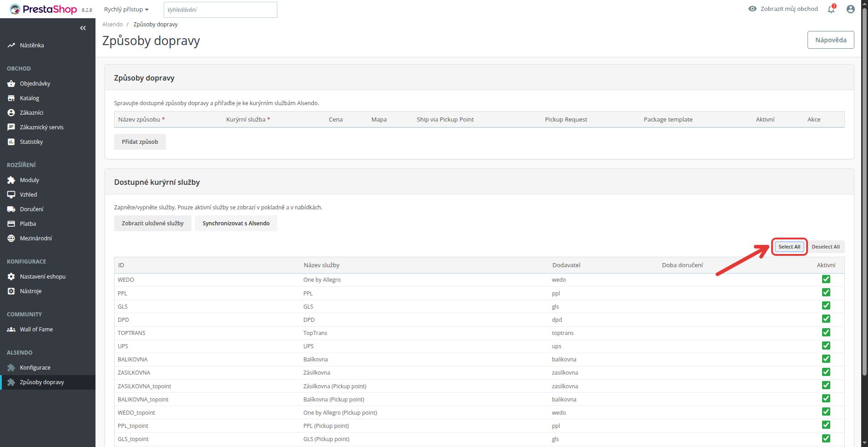
Task: Click the Nástroje tools icon
Action: [11, 291]
